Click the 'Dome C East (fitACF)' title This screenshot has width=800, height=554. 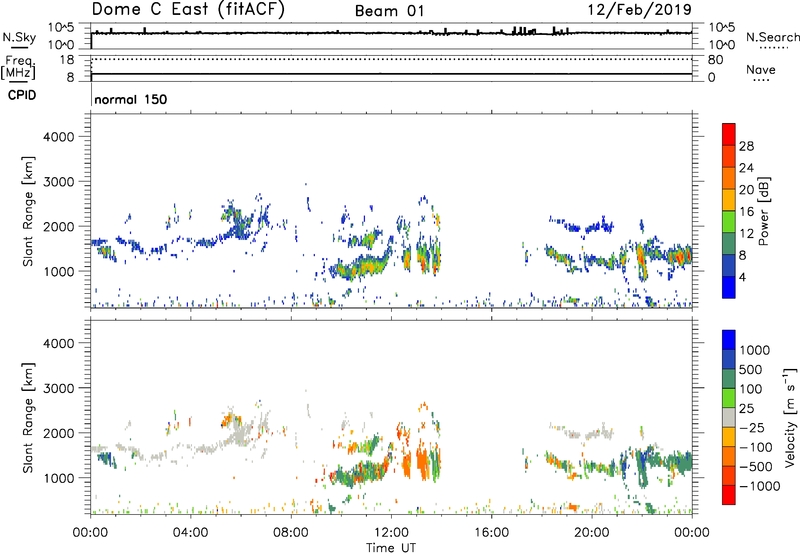point(188,10)
